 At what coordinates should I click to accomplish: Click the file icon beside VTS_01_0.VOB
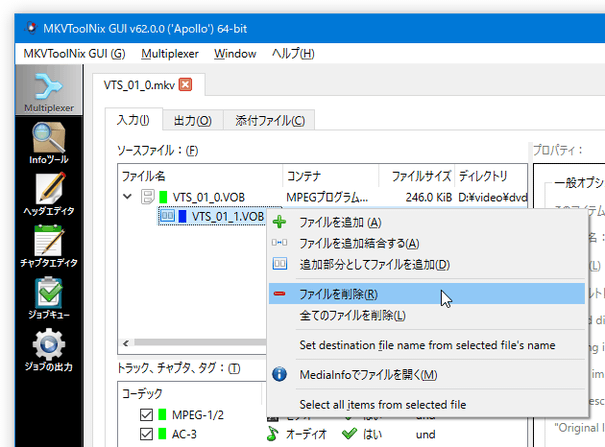click(x=147, y=197)
